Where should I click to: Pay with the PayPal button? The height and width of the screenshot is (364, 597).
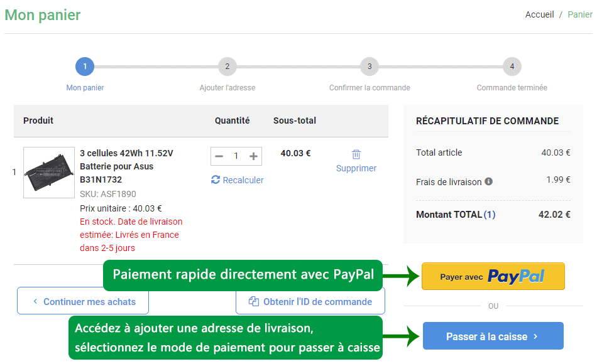click(493, 276)
